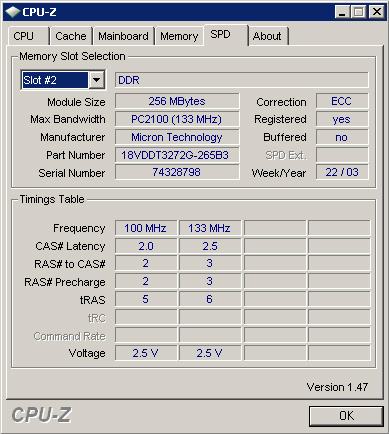Click the Micron Technology manufacturer value

point(177,137)
